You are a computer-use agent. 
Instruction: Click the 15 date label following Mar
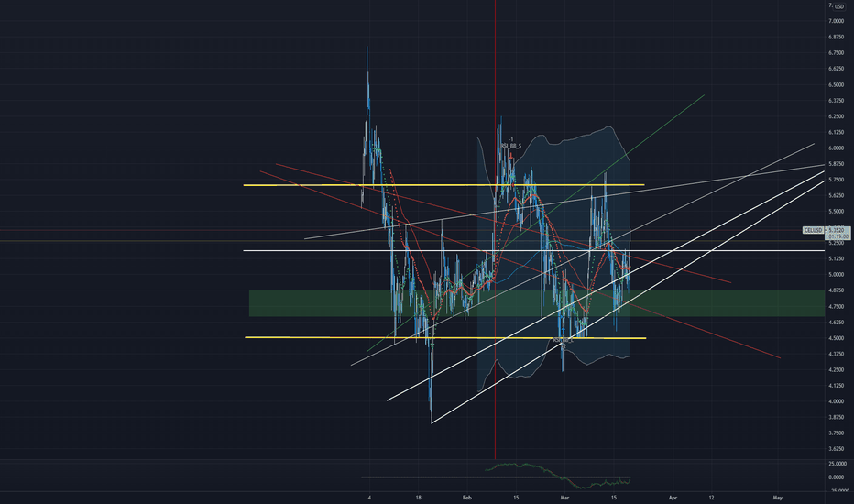[x=614, y=498]
